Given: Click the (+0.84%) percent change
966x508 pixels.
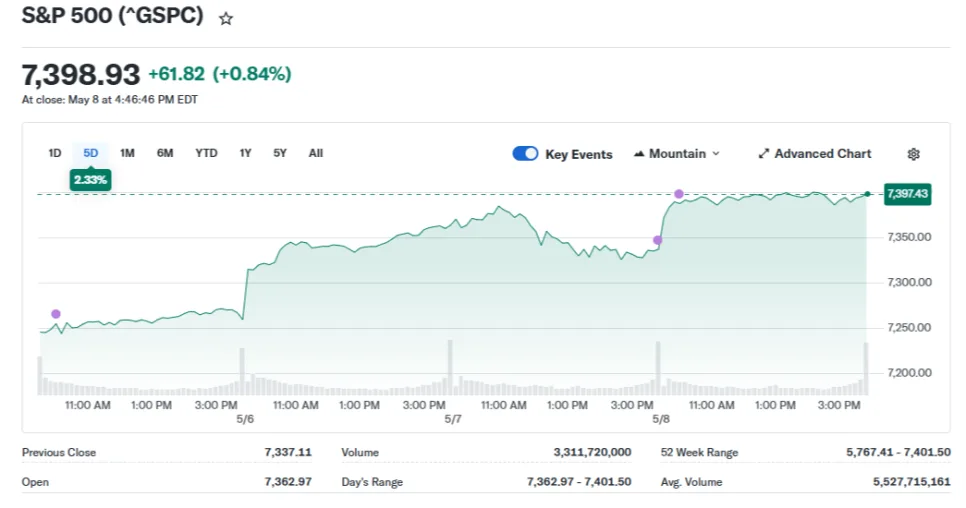Looking at the screenshot, I should (x=252, y=74).
